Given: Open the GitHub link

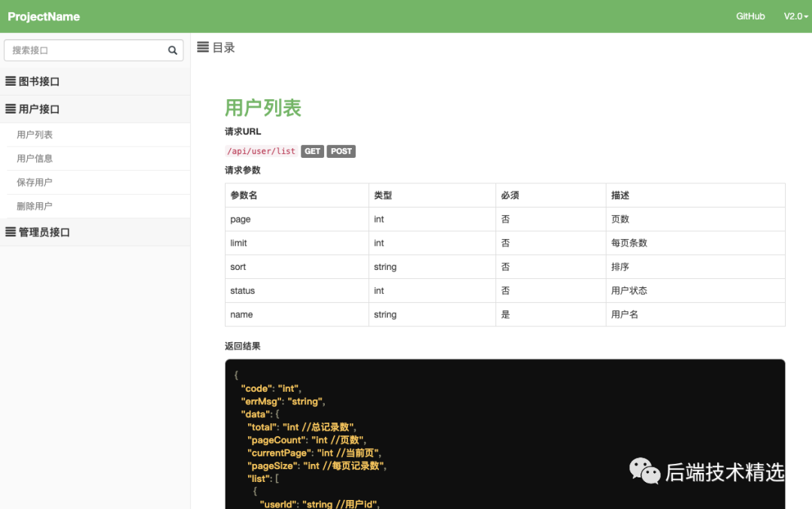Looking at the screenshot, I should click(x=750, y=16).
